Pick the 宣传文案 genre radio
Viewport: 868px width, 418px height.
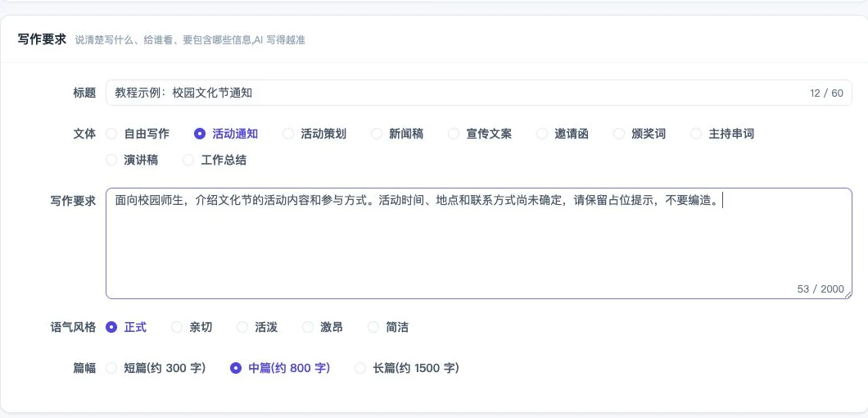[480, 134]
